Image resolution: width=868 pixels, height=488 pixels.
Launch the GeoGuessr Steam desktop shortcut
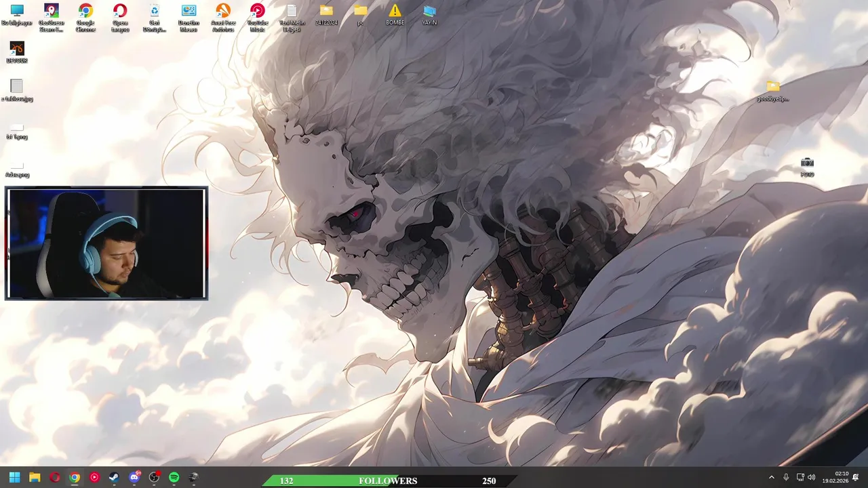coord(52,18)
